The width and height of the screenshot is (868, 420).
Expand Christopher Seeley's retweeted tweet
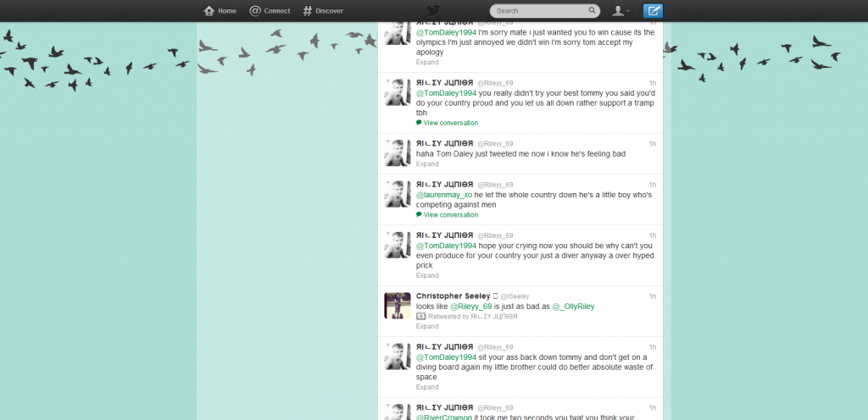click(427, 327)
